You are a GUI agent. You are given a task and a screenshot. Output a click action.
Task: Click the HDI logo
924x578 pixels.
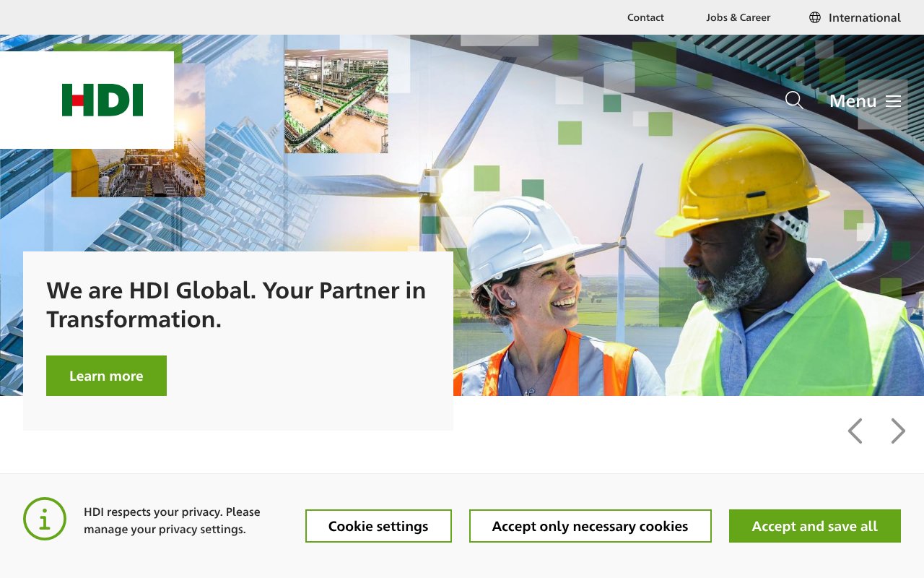pos(103,99)
